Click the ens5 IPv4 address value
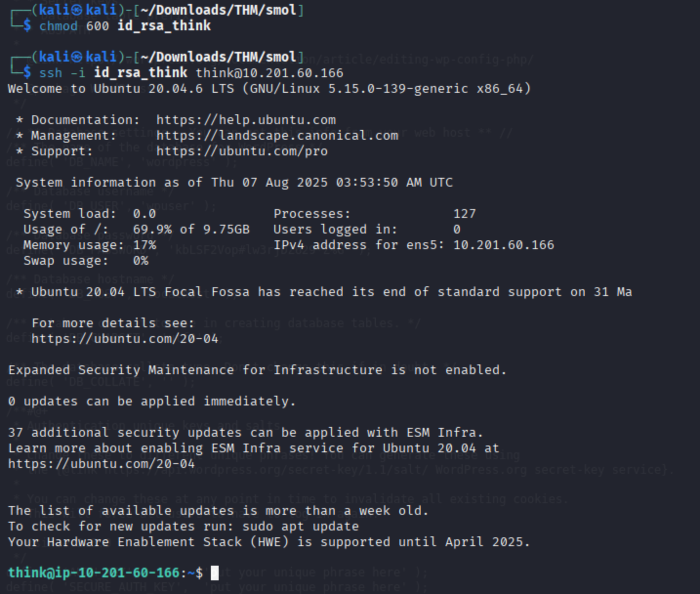This screenshot has width=700, height=594. click(503, 245)
